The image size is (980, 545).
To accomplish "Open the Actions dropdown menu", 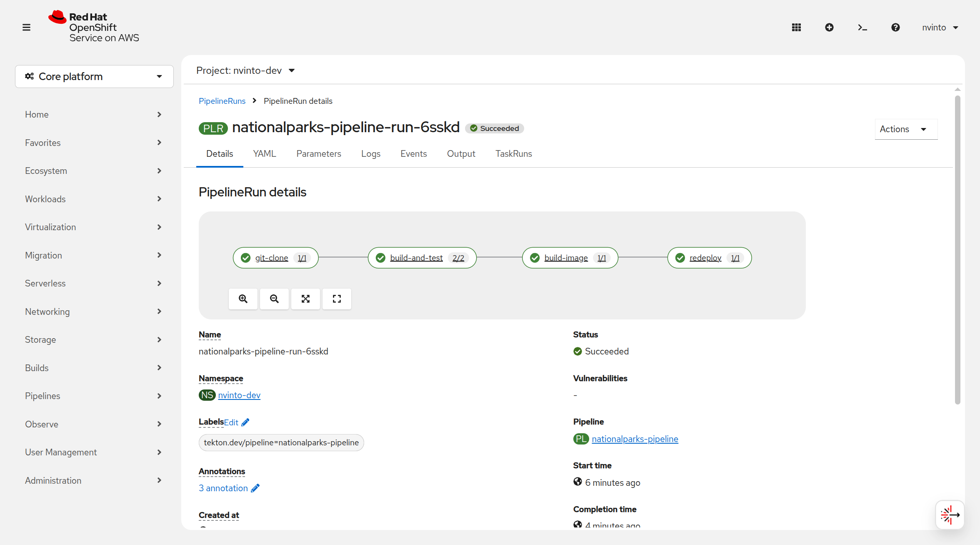I will coord(906,129).
